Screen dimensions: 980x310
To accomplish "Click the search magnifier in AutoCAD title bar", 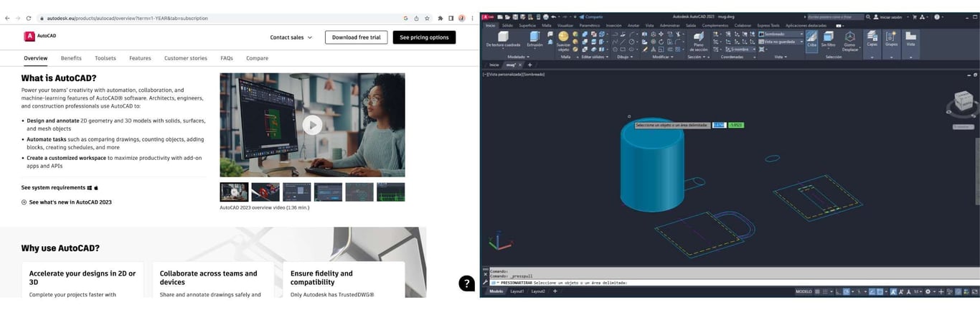I will [867, 17].
